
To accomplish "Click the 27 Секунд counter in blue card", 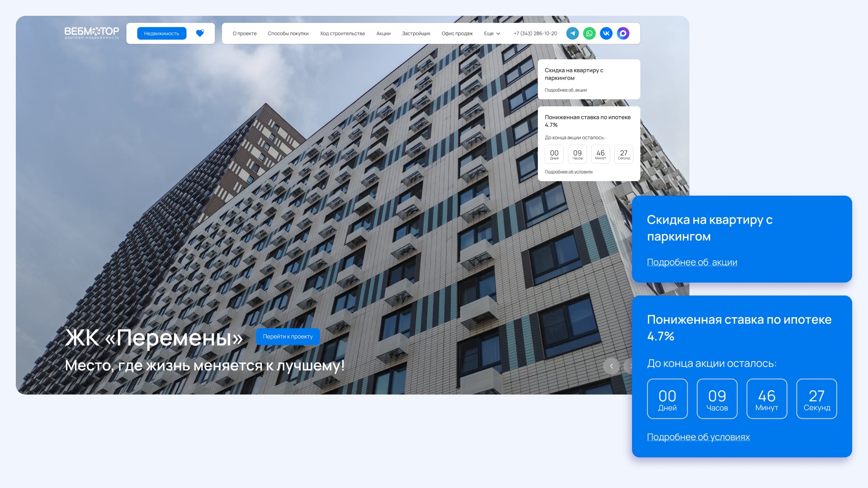I will 816,399.
